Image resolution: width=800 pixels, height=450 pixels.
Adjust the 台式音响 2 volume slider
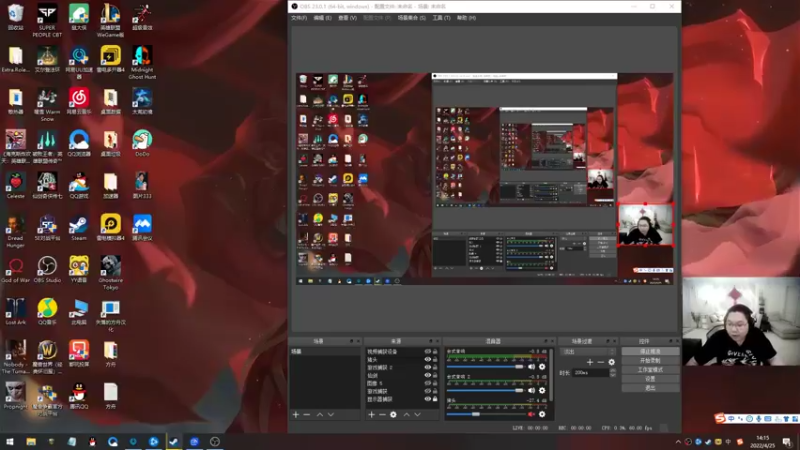(x=485, y=390)
